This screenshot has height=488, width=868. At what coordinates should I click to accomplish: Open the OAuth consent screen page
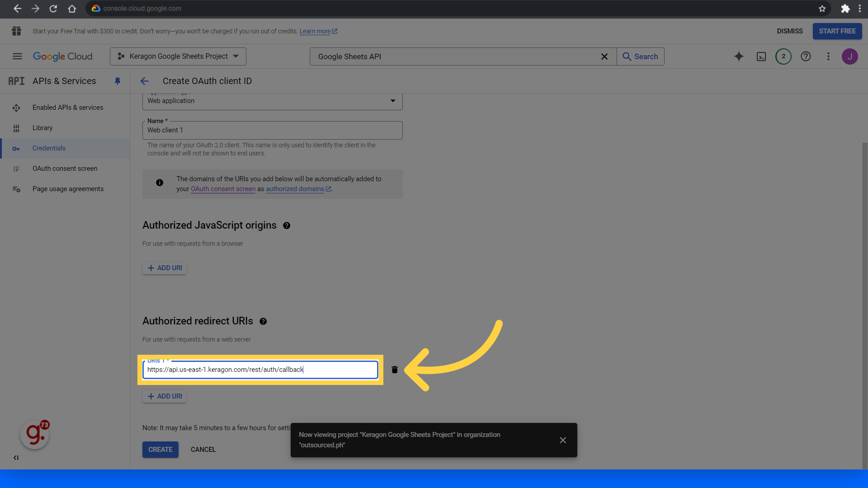coord(65,168)
